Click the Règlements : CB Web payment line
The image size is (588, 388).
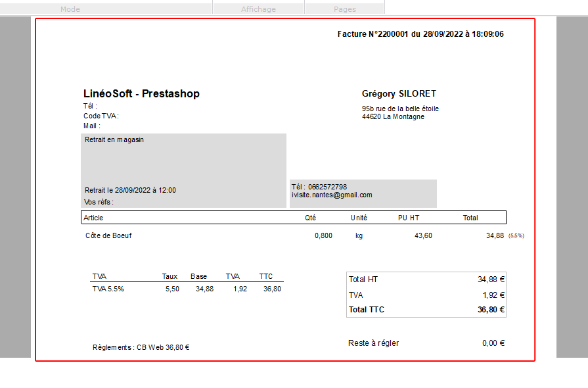click(141, 347)
